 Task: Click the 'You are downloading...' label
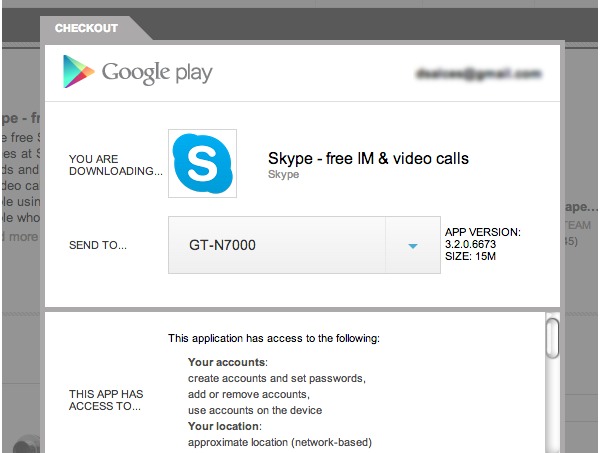[115, 164]
